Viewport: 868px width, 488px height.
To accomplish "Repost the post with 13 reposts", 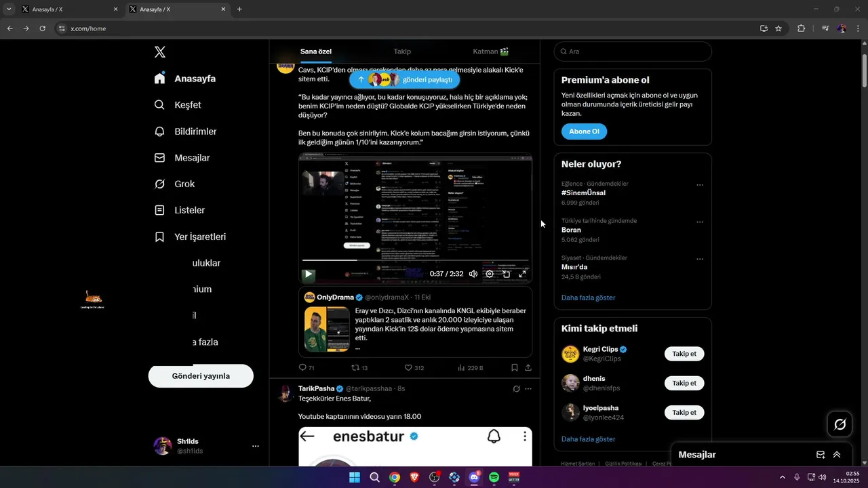I will 359,368.
